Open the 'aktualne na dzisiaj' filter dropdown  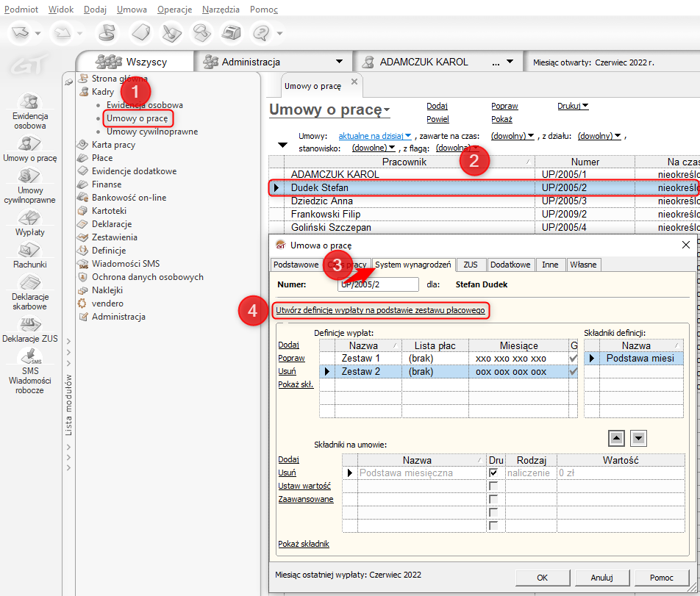pyautogui.click(x=374, y=136)
